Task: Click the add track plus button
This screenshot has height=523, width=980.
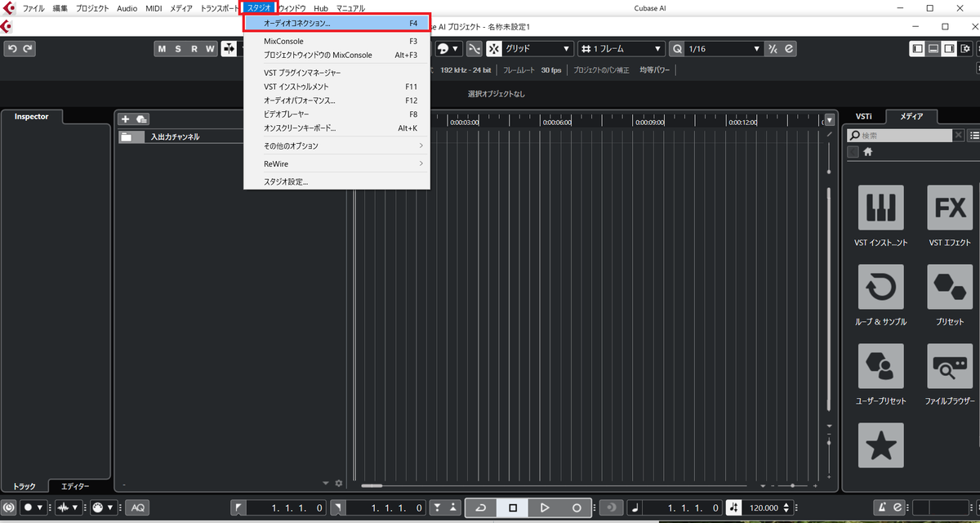Action: [126, 119]
